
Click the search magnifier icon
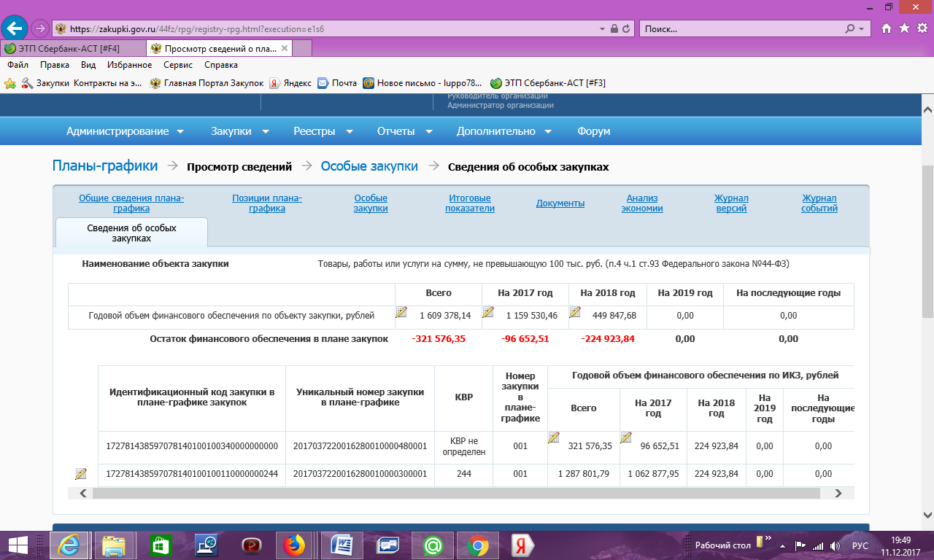[849, 28]
